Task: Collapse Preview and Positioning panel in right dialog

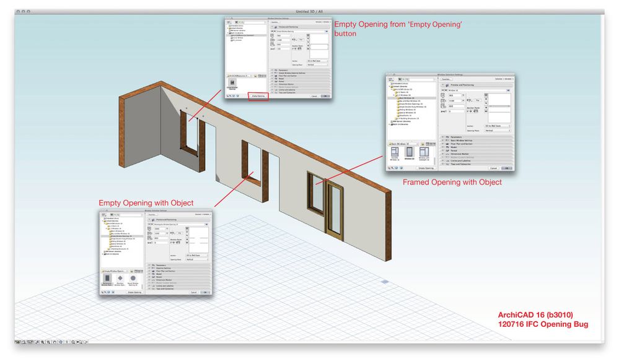Action: tap(443, 85)
